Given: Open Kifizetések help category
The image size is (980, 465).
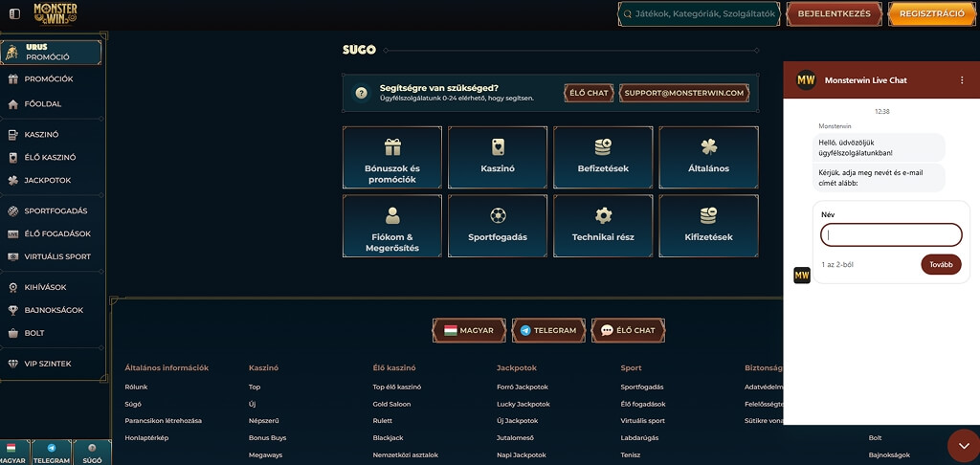Looking at the screenshot, I should [709, 226].
